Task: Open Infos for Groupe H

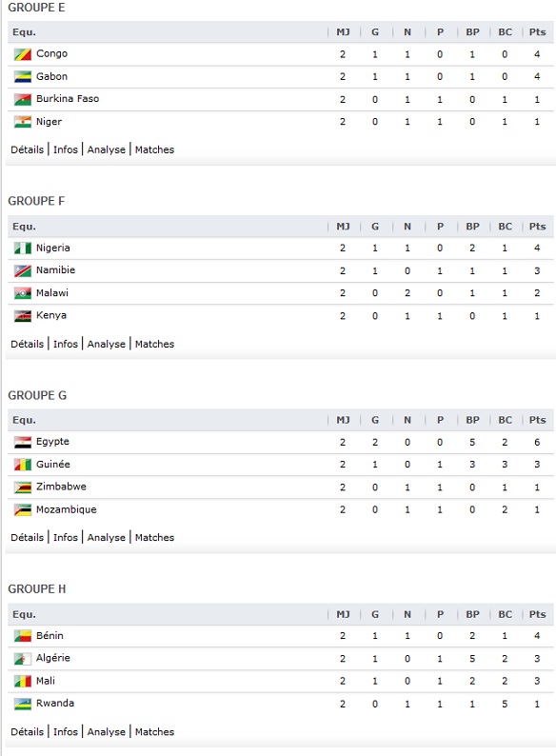Action: coord(66,732)
